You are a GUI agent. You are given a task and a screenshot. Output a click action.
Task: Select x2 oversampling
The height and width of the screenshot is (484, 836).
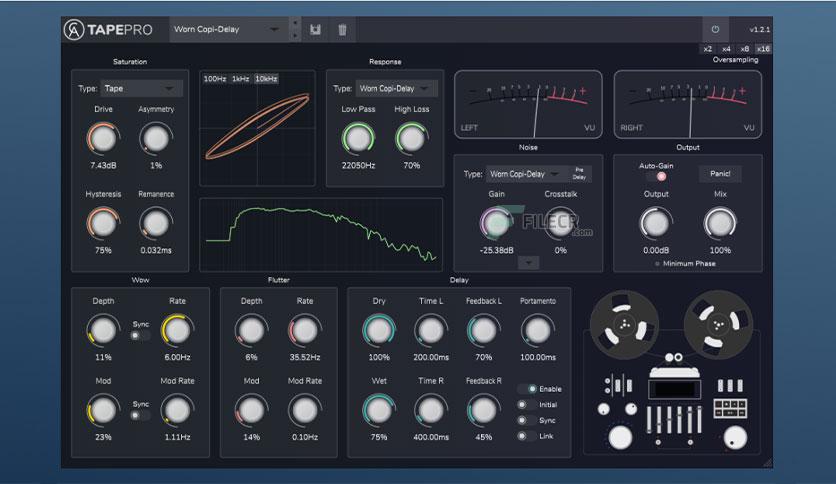[708, 49]
